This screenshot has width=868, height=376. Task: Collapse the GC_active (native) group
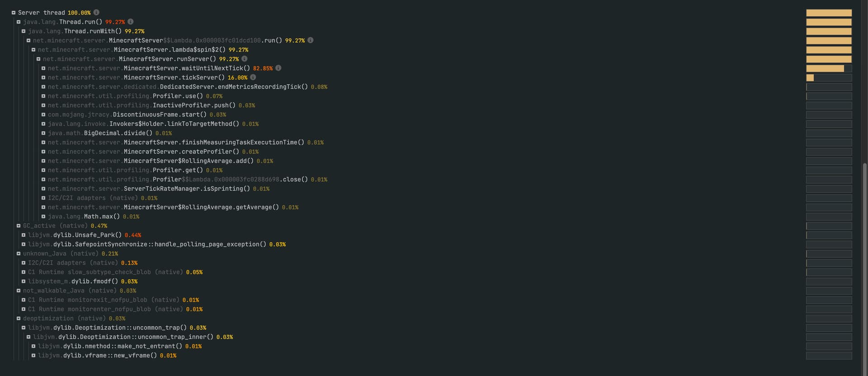pos(19,226)
